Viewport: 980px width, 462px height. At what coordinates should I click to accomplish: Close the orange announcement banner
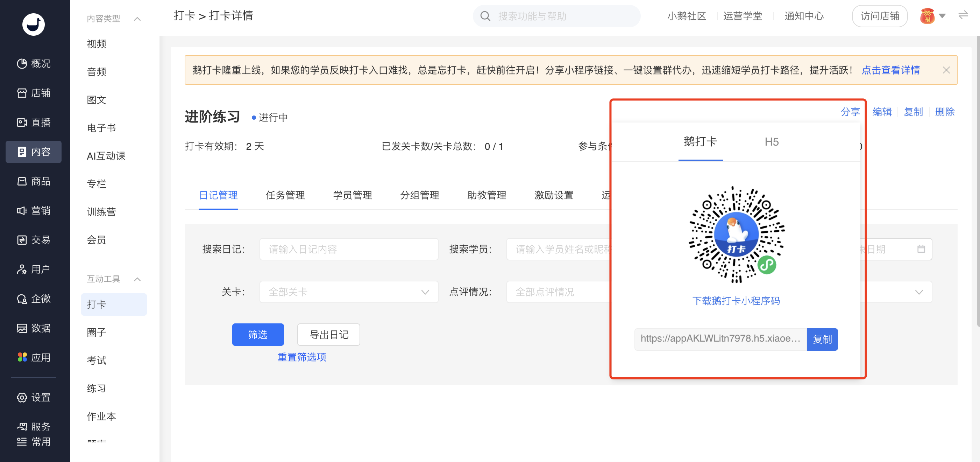pyautogui.click(x=946, y=70)
